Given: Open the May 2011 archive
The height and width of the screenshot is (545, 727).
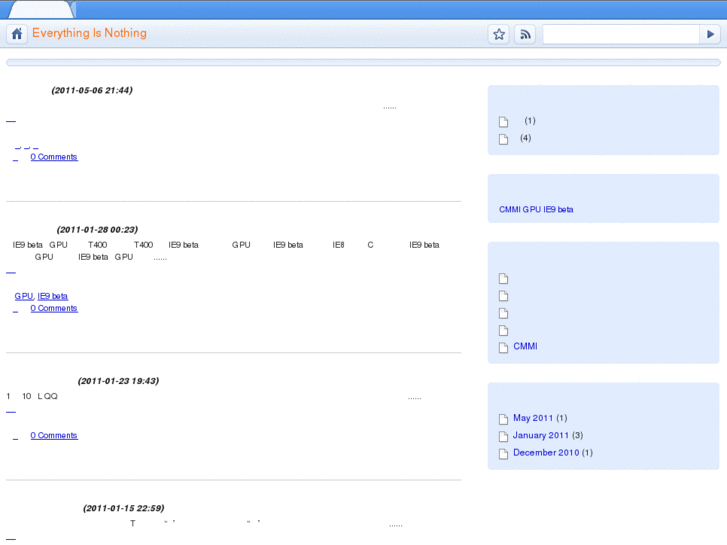Looking at the screenshot, I should 533,418.
